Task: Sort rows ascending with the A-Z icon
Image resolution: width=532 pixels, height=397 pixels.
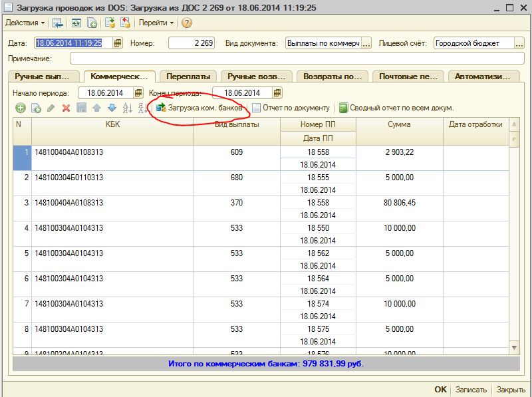Action: click(127, 108)
